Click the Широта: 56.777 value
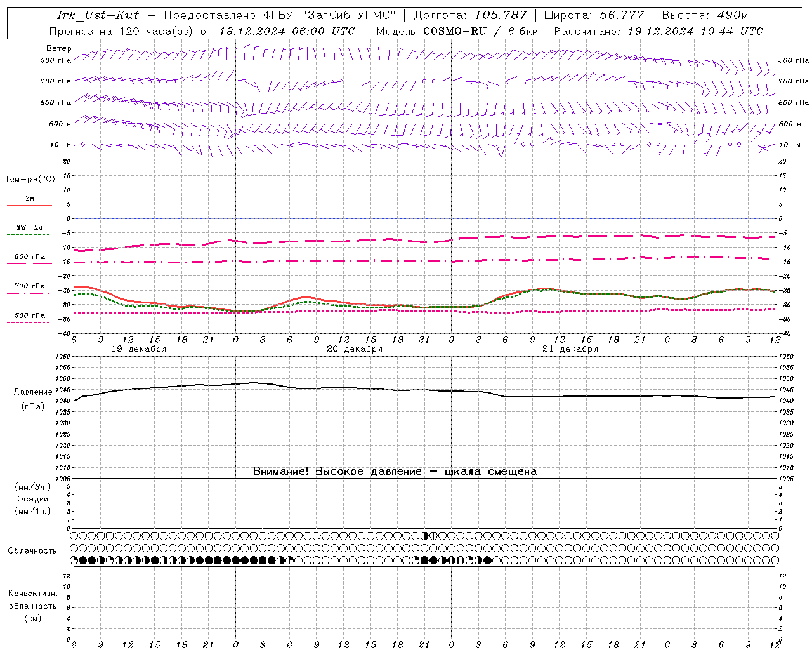The height and width of the screenshot is (650, 812). tap(594, 15)
